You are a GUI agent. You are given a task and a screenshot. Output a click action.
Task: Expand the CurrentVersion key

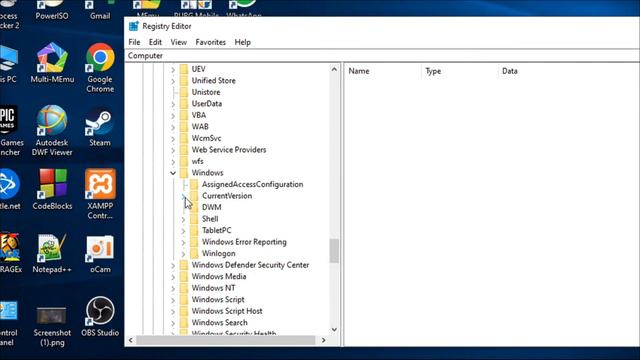[x=183, y=196]
